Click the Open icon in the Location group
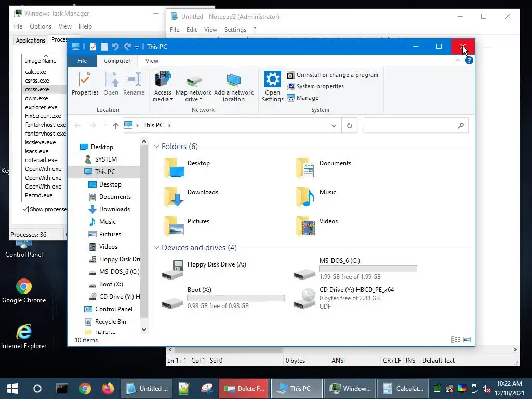Screen dimensions: 532x399 [x=111, y=83]
